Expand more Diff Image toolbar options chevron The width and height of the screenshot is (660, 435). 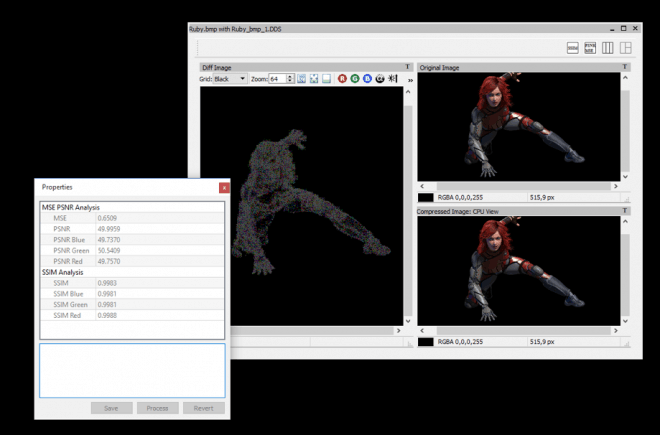[x=410, y=80]
